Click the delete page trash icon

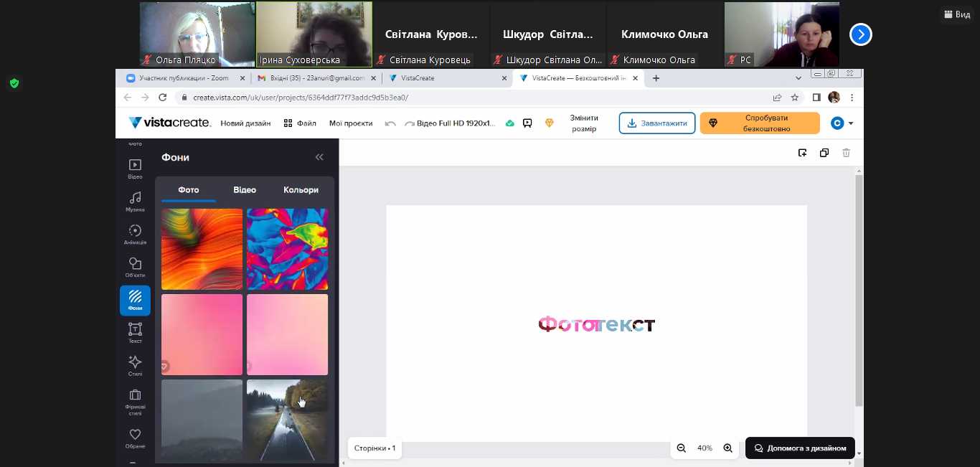(846, 153)
